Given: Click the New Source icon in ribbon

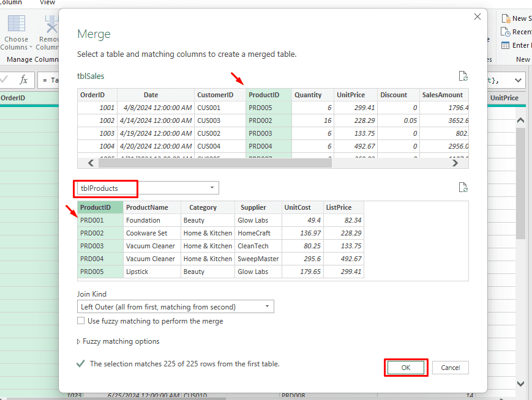Looking at the screenshot, I should coord(506,18).
